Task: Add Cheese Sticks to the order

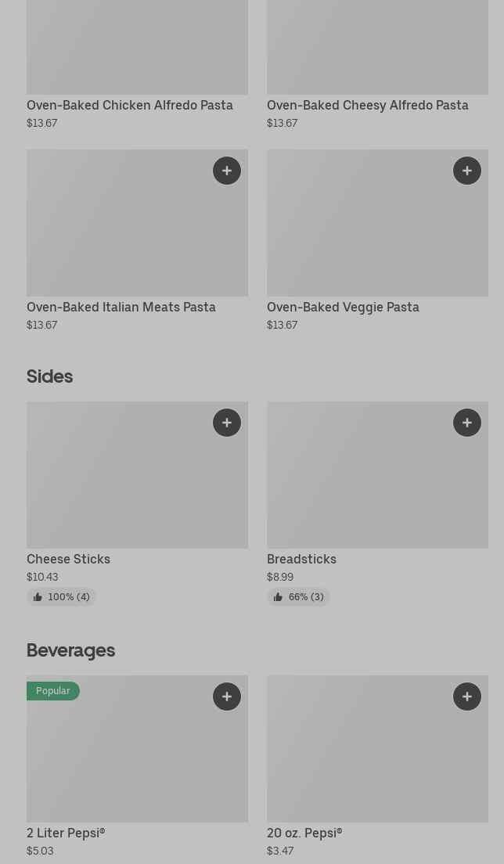Action: point(227,423)
